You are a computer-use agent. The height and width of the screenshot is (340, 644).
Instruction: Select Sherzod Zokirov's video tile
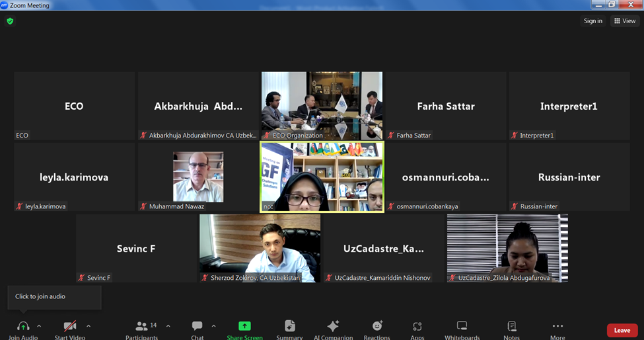(260, 248)
